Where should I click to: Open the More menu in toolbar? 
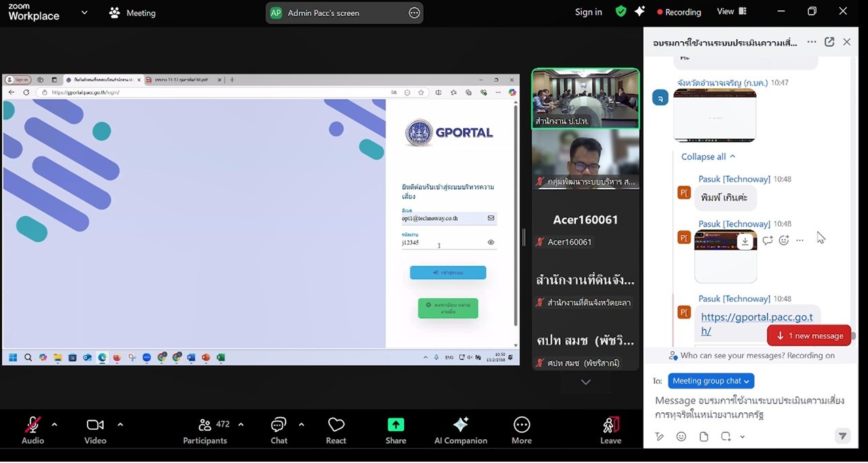(x=521, y=431)
